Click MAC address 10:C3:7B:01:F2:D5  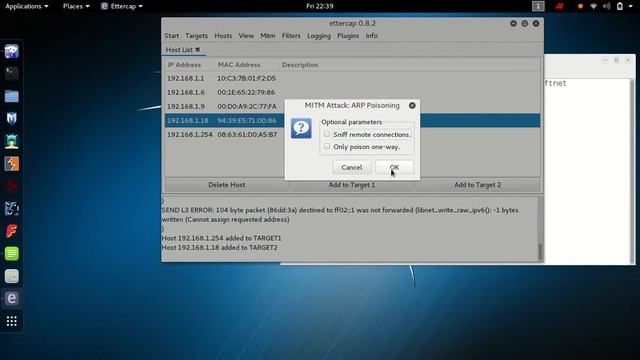pos(247,78)
